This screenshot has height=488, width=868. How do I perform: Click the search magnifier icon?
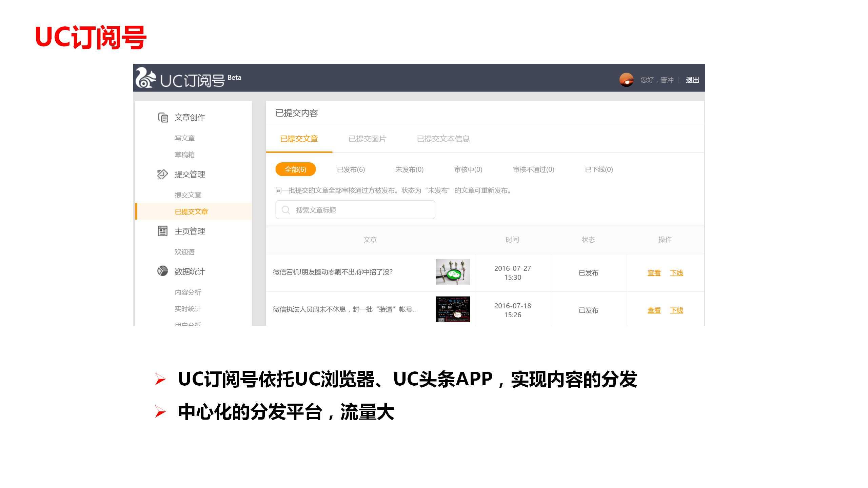click(286, 210)
